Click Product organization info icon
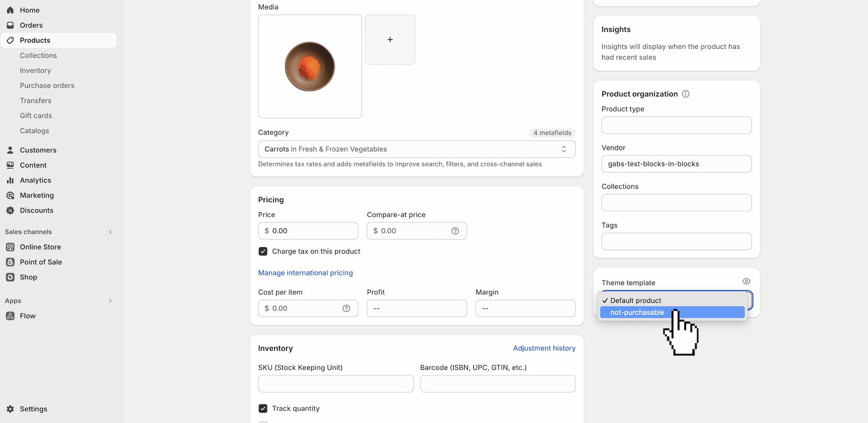Image resolution: width=868 pixels, height=423 pixels. pos(685,94)
